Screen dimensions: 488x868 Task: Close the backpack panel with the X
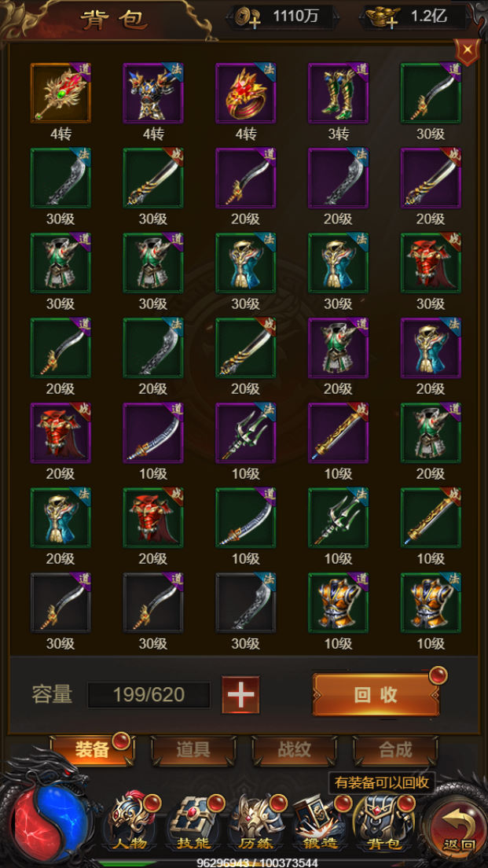coord(468,51)
